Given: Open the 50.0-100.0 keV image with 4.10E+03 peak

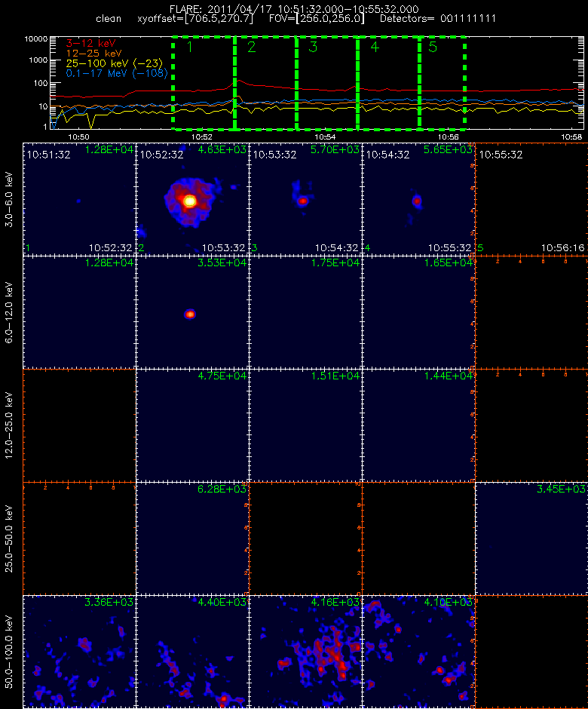Looking at the screenshot, I should [418, 652].
